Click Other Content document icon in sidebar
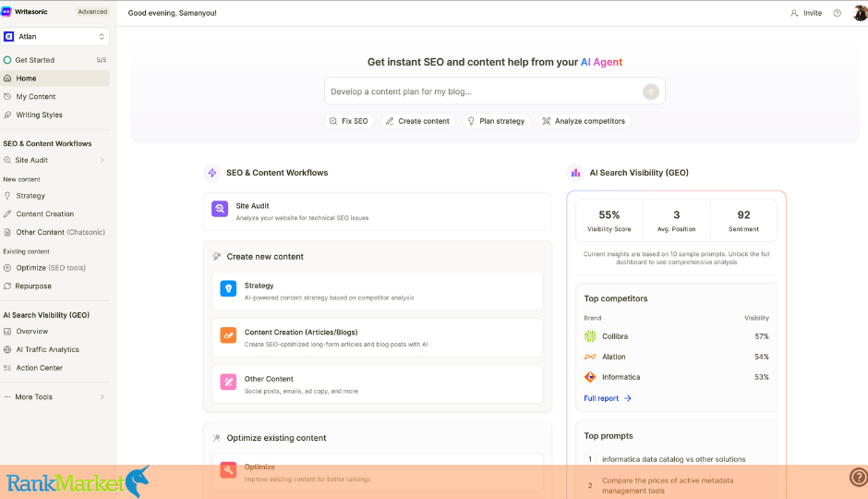 click(7, 232)
